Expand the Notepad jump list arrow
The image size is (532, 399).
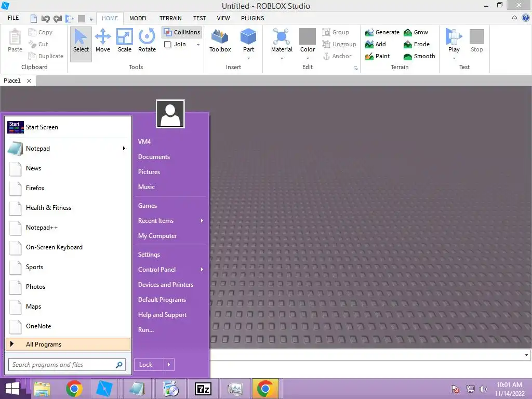click(x=124, y=148)
